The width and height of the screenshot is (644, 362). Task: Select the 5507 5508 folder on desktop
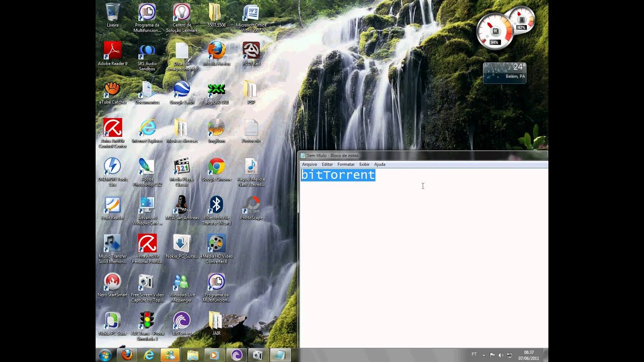coord(216,16)
